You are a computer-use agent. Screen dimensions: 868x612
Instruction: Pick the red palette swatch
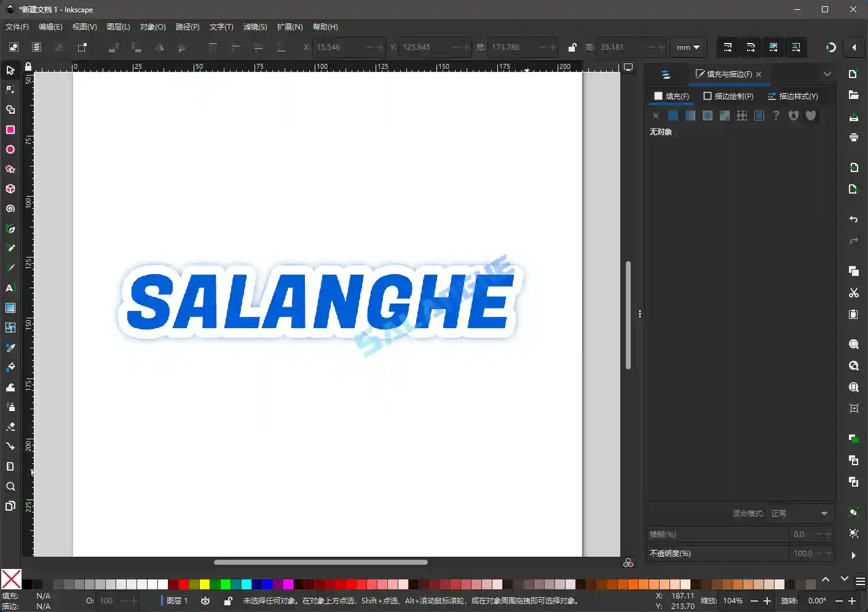pos(184,584)
